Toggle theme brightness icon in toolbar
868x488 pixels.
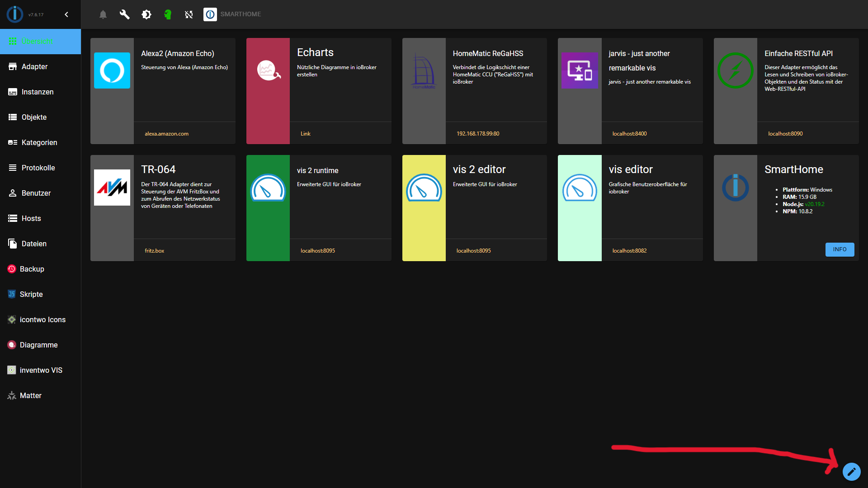tap(146, 14)
